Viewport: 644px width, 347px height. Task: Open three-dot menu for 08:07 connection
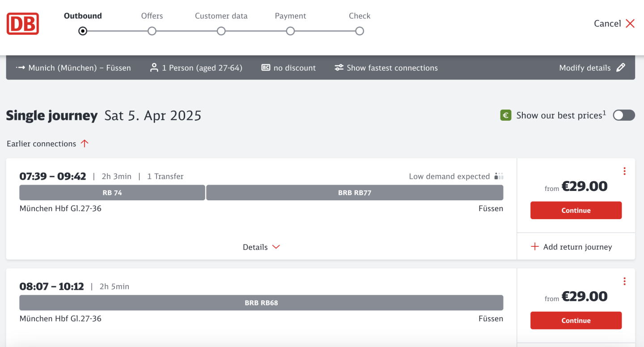[624, 281]
